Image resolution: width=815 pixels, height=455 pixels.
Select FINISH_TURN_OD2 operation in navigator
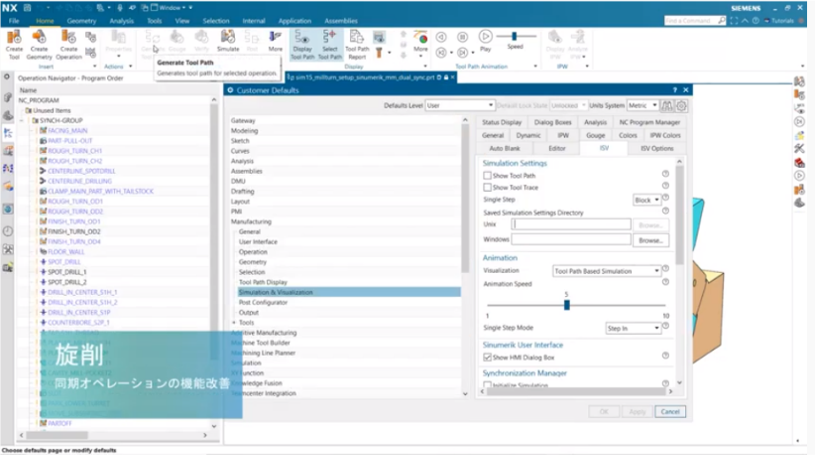pos(74,231)
